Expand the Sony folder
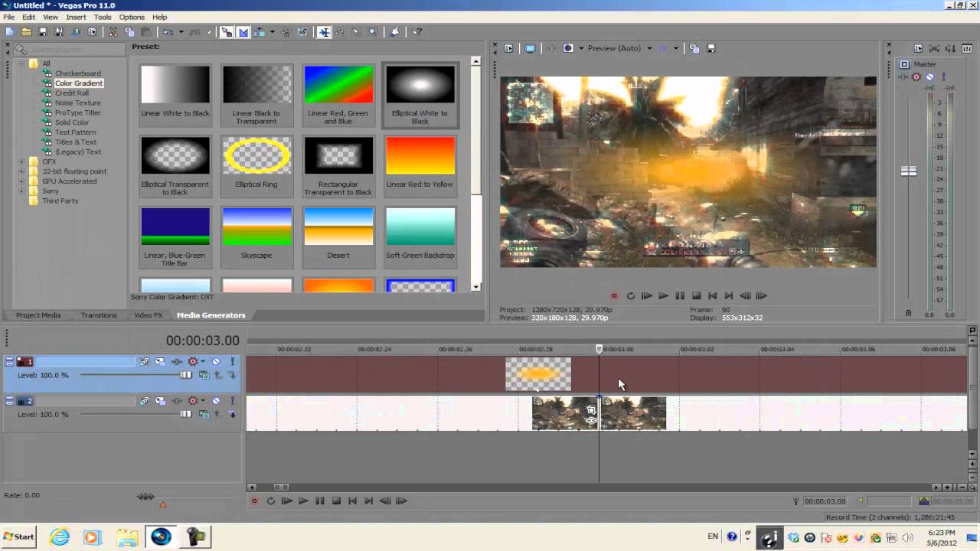Viewport: 980px width, 551px height. [21, 191]
